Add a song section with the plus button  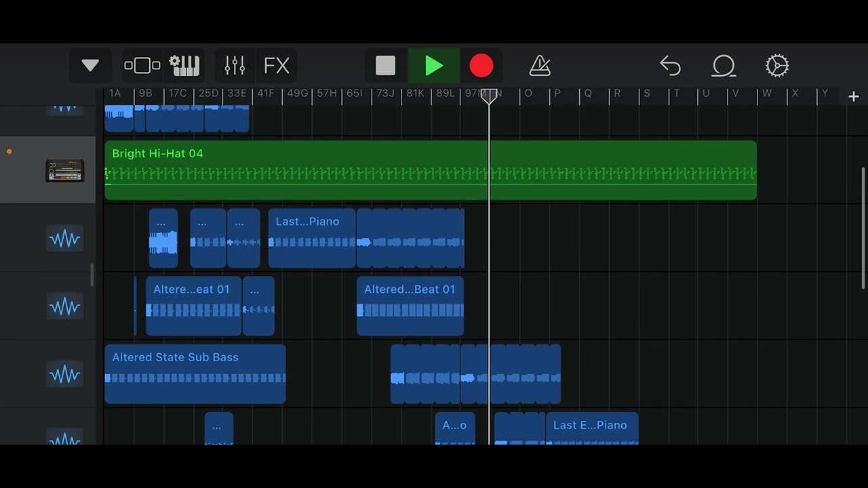tap(854, 97)
